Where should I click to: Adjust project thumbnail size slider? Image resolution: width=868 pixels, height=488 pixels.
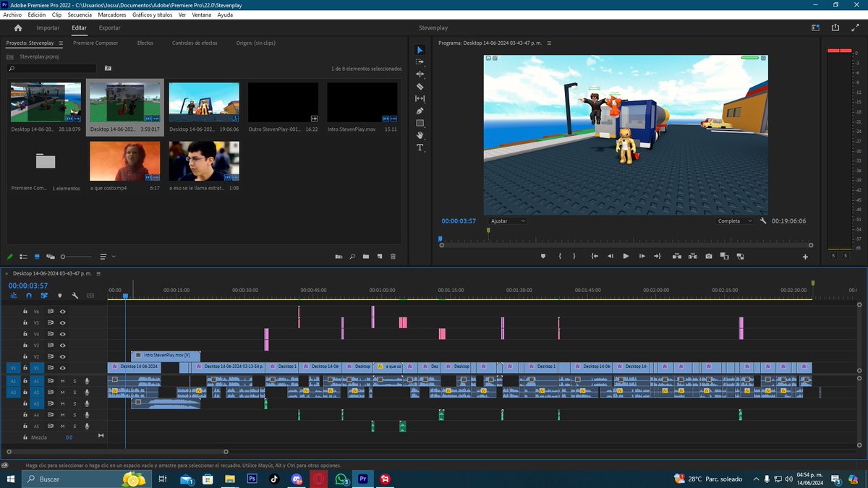click(x=76, y=257)
